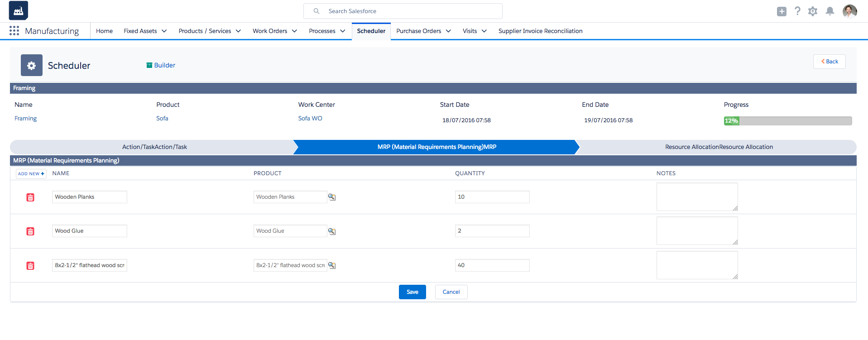The image size is (868, 340).
Task: Open the Work Orders tab
Action: pyautogui.click(x=270, y=31)
